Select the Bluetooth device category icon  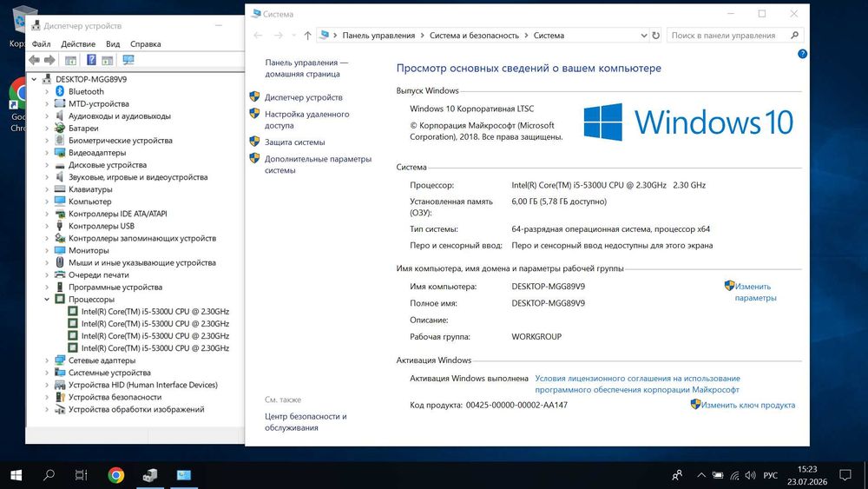pyautogui.click(x=60, y=91)
